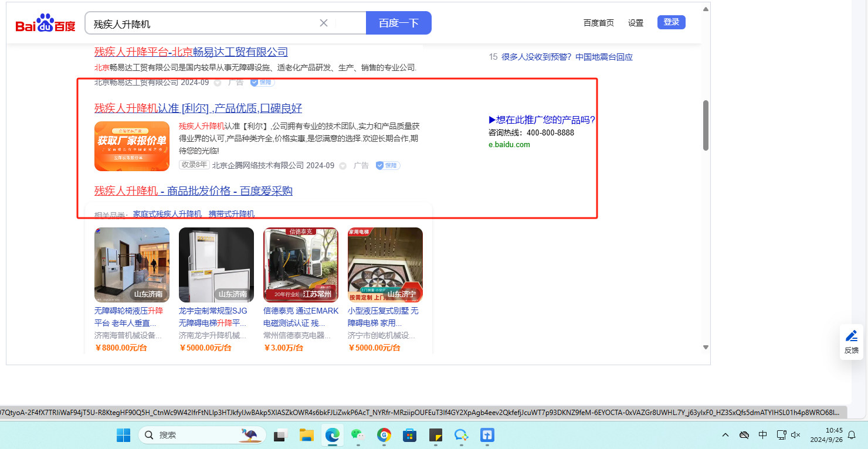Click the 登录 login button

point(671,22)
